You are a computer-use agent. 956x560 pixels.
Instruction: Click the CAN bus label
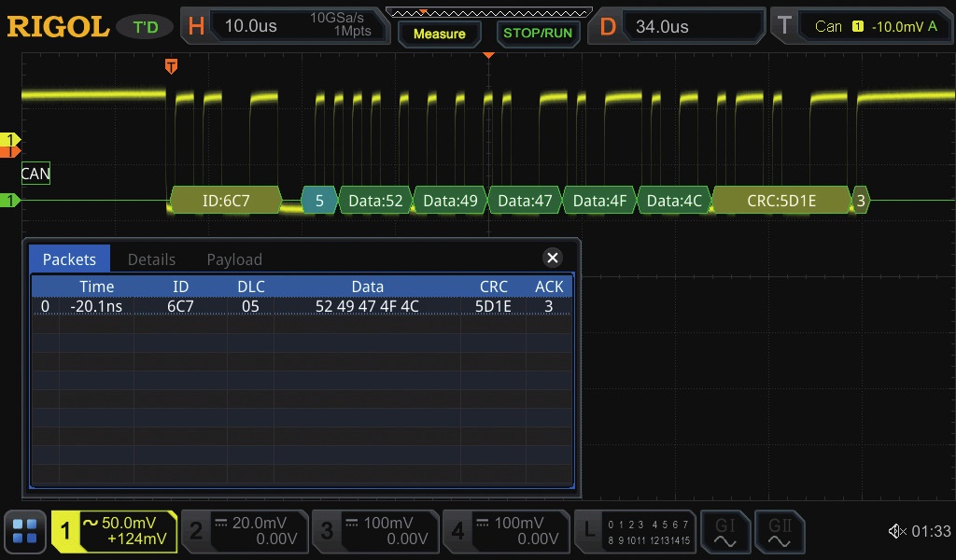click(x=35, y=174)
